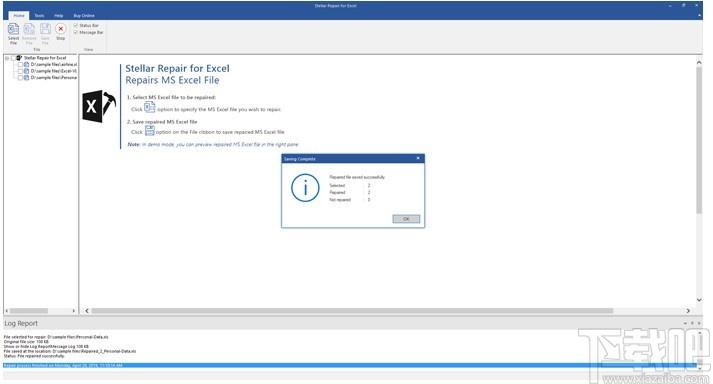The height and width of the screenshot is (384, 713).
Task: Toggle the Status Bar checkbox
Action: (76, 25)
